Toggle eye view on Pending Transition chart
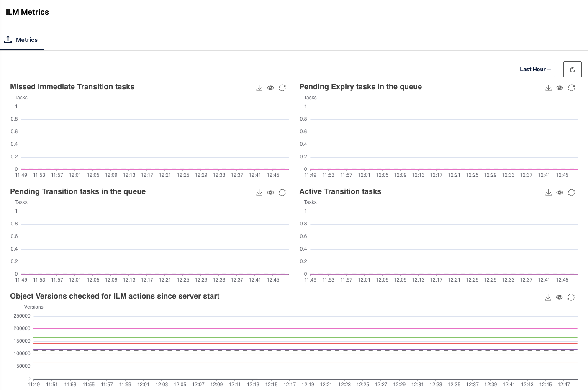 click(x=271, y=193)
